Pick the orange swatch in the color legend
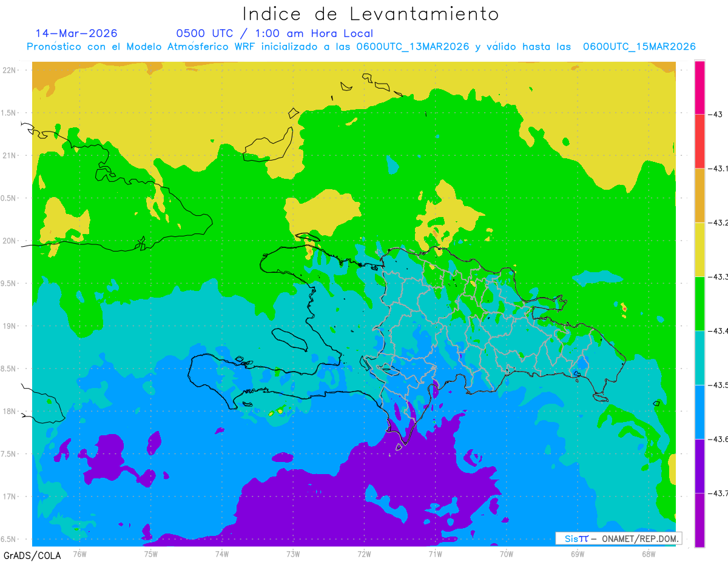Image resolution: width=728 pixels, height=562 pixels. pyautogui.click(x=699, y=195)
